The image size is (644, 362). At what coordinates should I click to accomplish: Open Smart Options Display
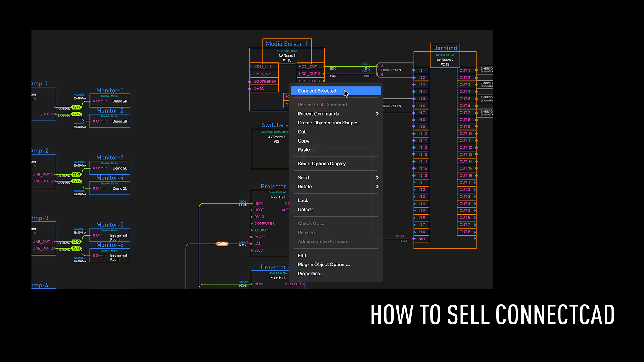pos(322,164)
